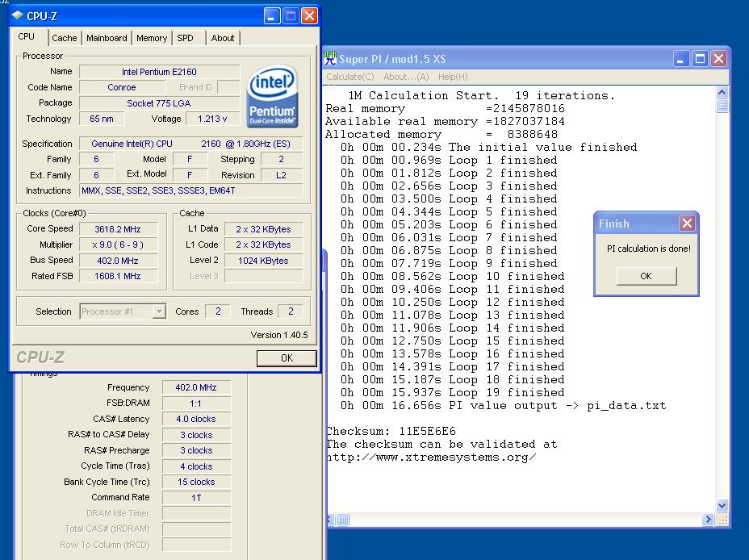Viewport: 749px width, 560px height.
Task: Click the Cores count field
Action: [x=218, y=311]
